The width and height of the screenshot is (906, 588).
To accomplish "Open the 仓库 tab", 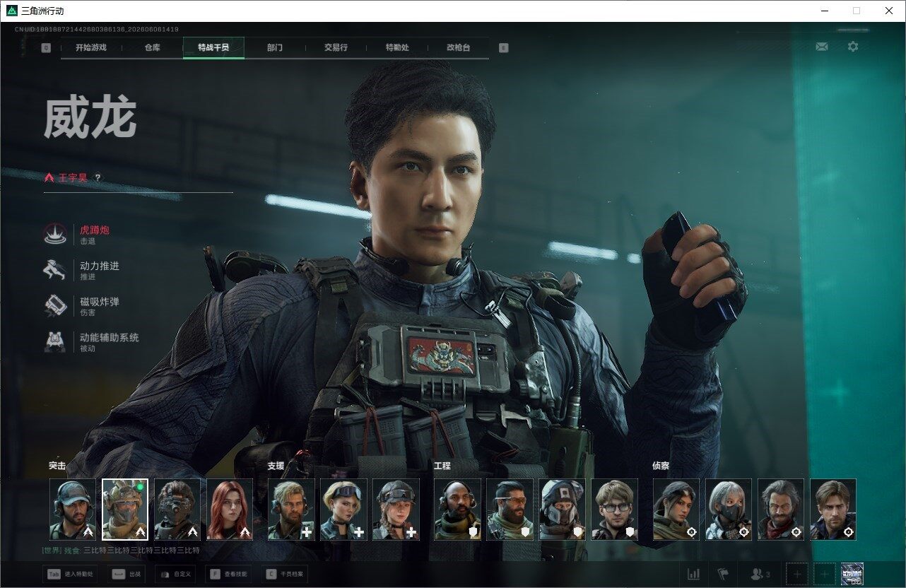I will click(x=152, y=48).
